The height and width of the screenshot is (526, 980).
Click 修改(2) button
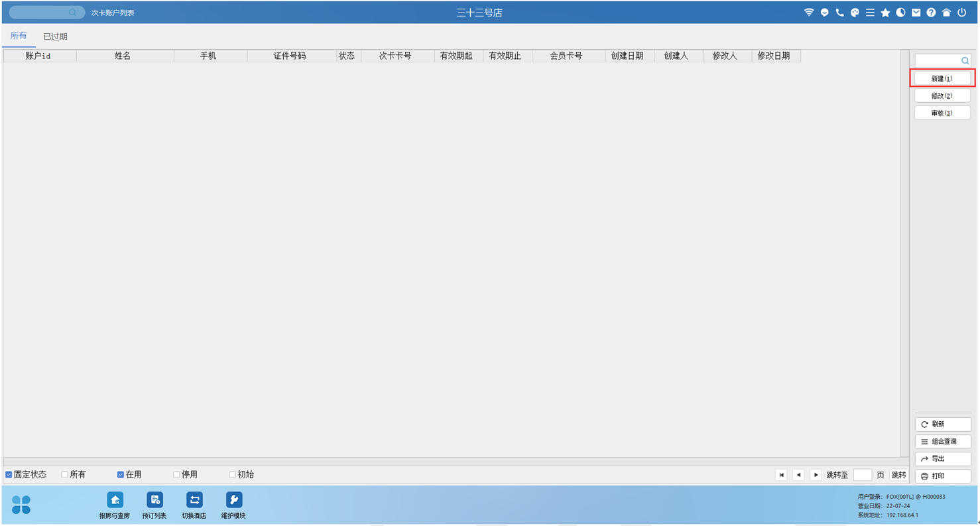[x=942, y=96]
